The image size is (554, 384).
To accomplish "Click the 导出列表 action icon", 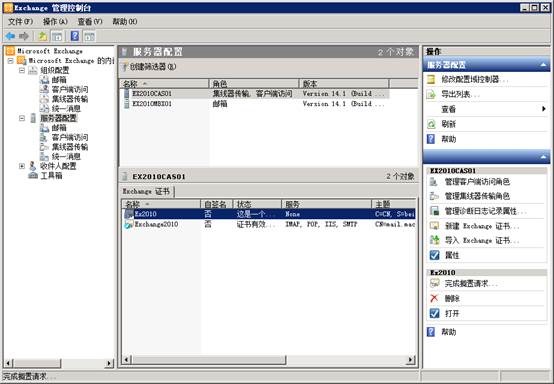I will (431, 94).
